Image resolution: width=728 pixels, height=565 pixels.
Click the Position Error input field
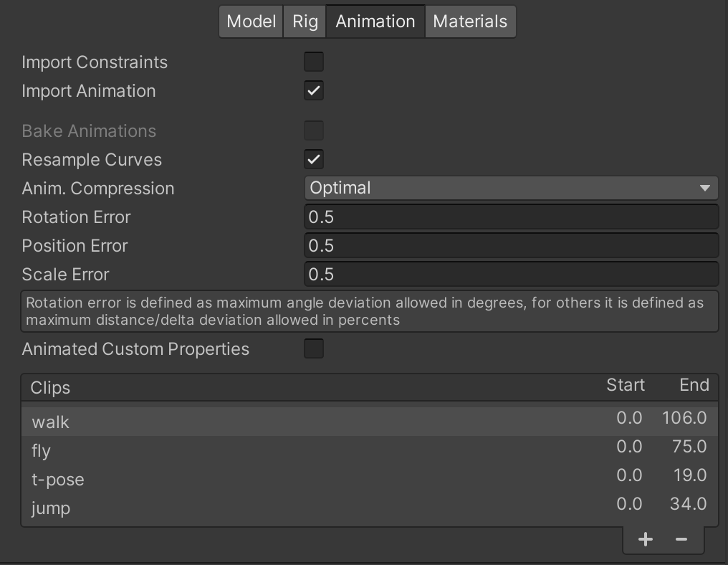[x=511, y=245]
